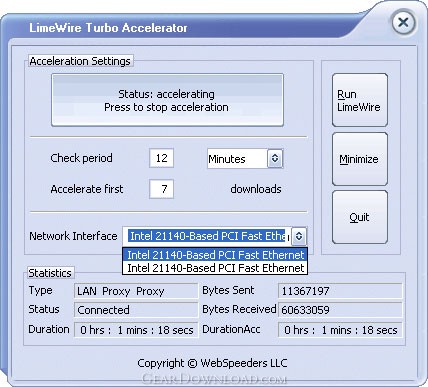
Task: Select the Type field LAN Proxy Proxy
Action: tap(136, 291)
